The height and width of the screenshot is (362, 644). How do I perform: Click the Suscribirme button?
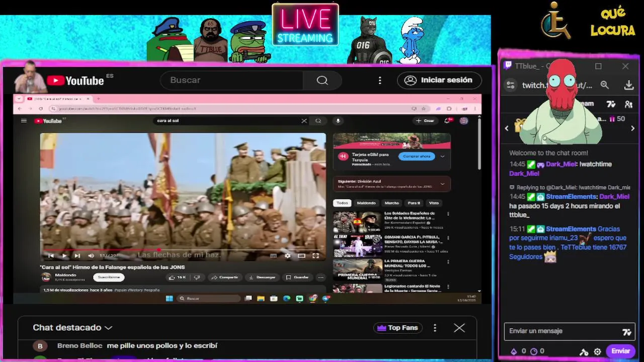(109, 277)
